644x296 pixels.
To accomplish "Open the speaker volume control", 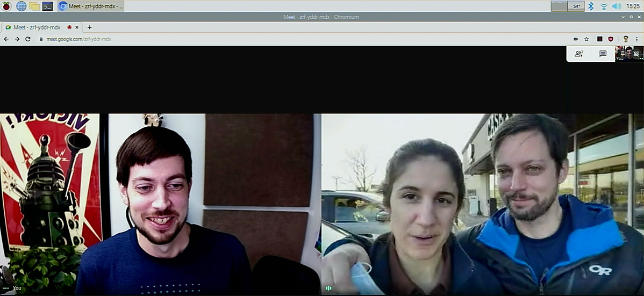I will click(x=617, y=6).
